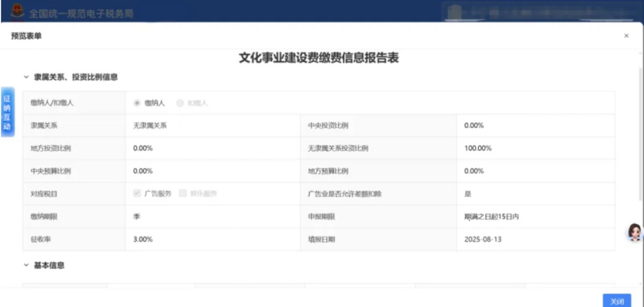This screenshot has height=307, width=644.
Task: Click the 填报日期 value 2025-08-13
Action: coord(484,239)
